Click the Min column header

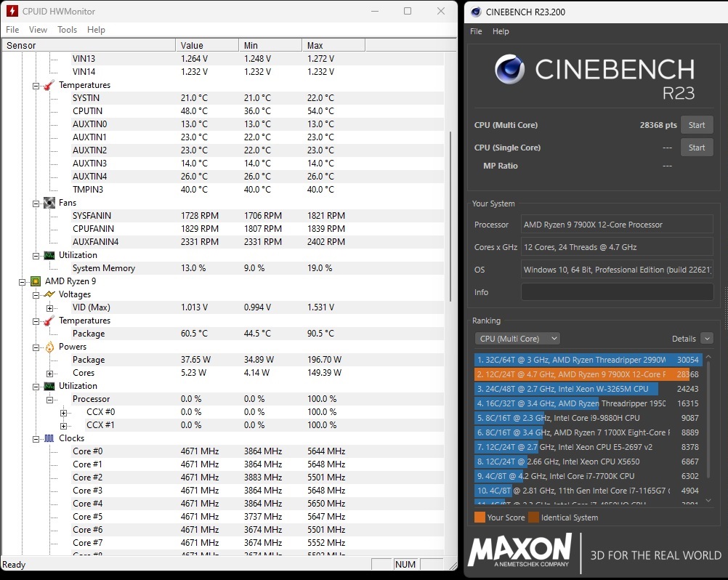point(270,45)
